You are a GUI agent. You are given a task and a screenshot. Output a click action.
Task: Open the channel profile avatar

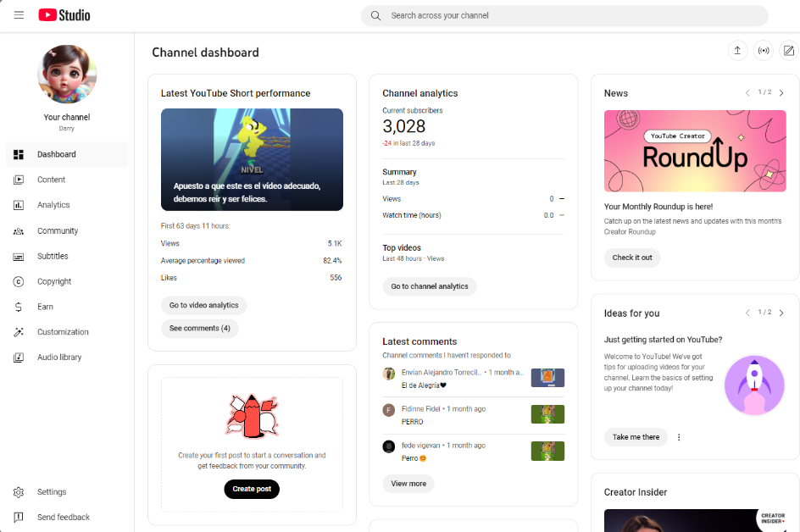pos(67,74)
